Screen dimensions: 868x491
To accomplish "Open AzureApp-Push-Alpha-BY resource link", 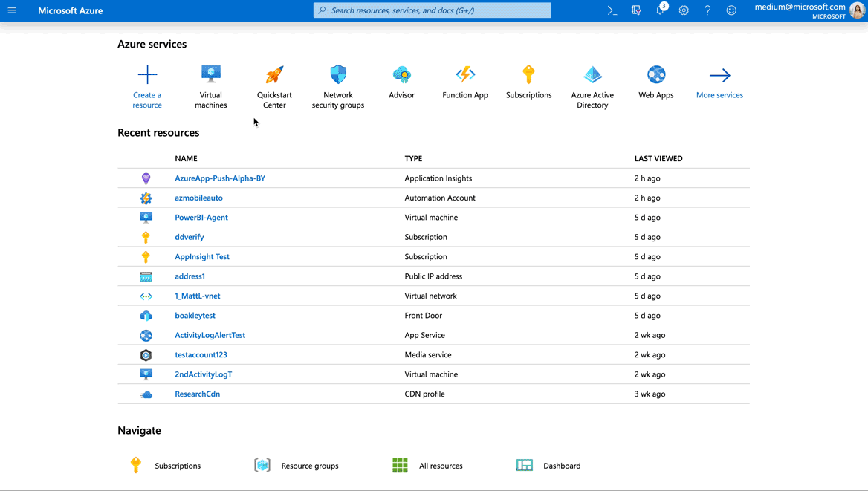I will [x=220, y=178].
